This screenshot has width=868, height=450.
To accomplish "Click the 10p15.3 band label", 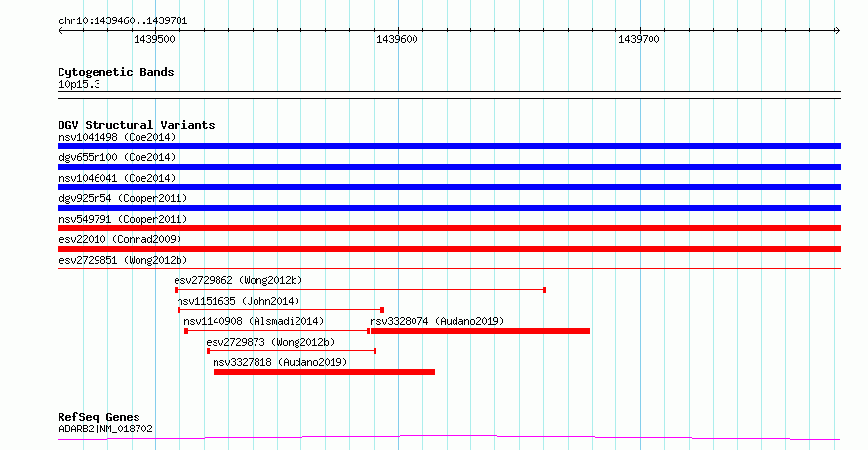I will [x=79, y=85].
